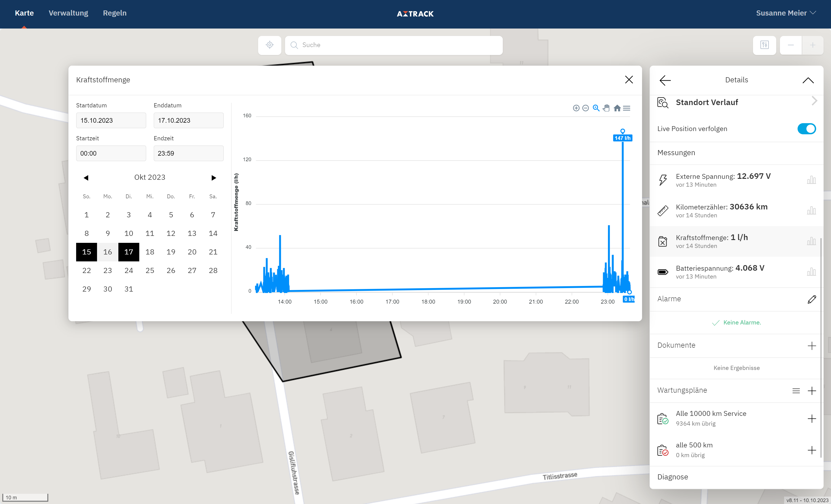Click the 147 l/h chart peak marker

[622, 131]
